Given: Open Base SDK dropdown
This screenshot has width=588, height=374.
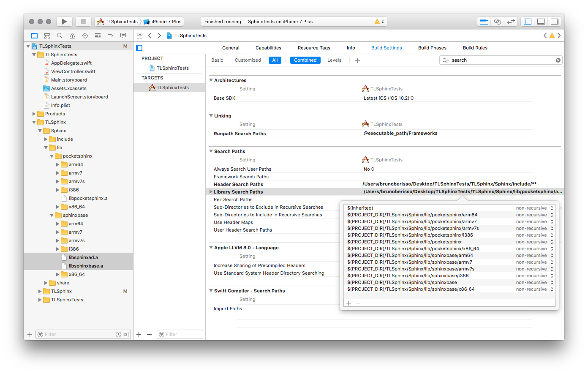Looking at the screenshot, I should 389,98.
